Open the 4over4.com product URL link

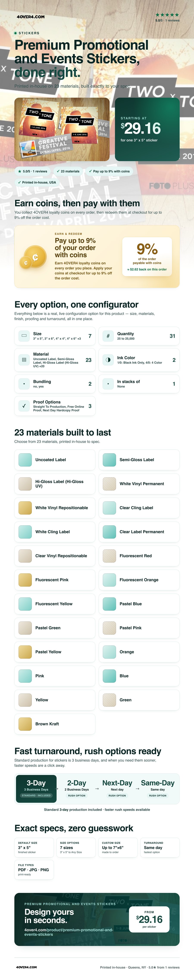point(69,932)
